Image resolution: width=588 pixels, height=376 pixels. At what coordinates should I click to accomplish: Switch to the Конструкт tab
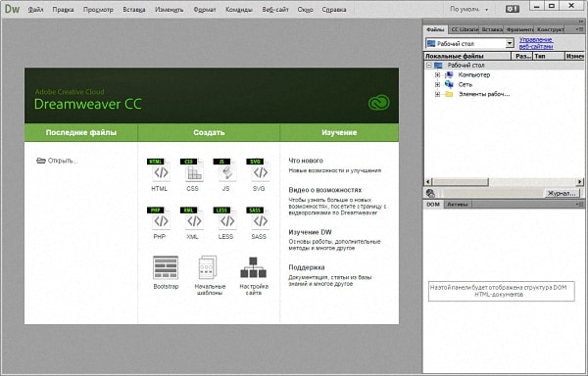[x=550, y=29]
